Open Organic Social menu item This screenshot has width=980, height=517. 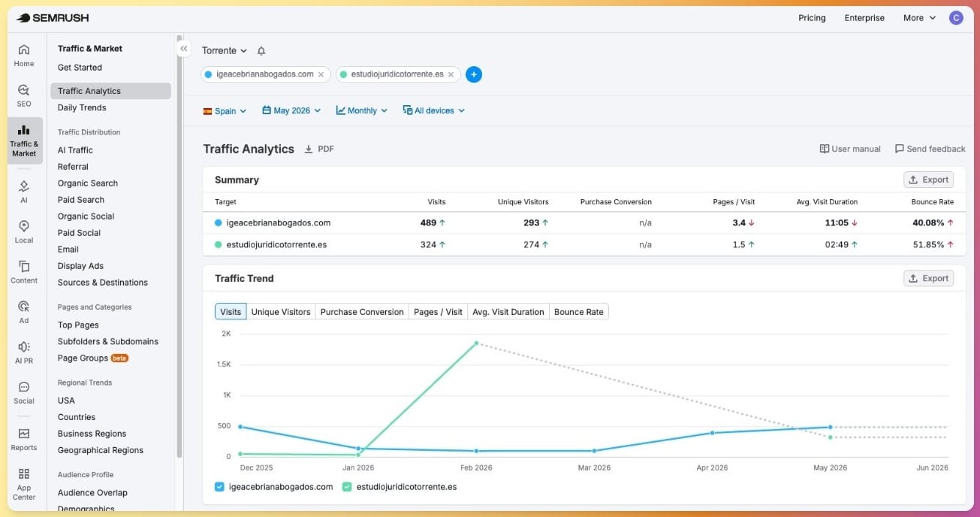click(x=86, y=216)
